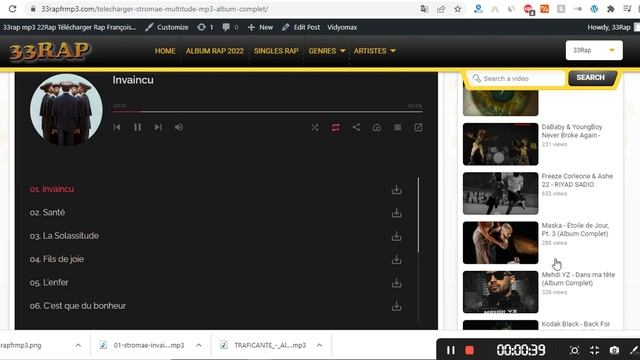The height and width of the screenshot is (360, 640).
Task: Bookmark this page with star icon
Action: pos(458,9)
